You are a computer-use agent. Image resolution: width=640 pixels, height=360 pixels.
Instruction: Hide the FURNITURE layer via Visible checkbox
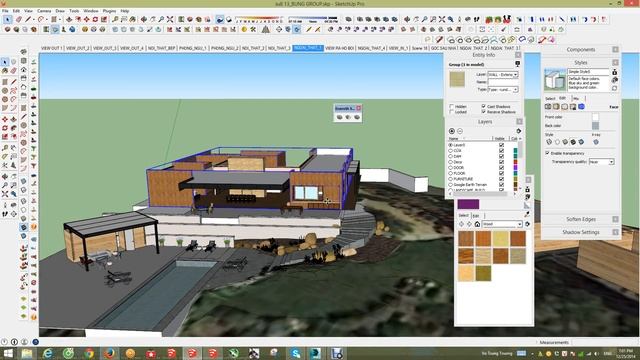pyautogui.click(x=502, y=179)
